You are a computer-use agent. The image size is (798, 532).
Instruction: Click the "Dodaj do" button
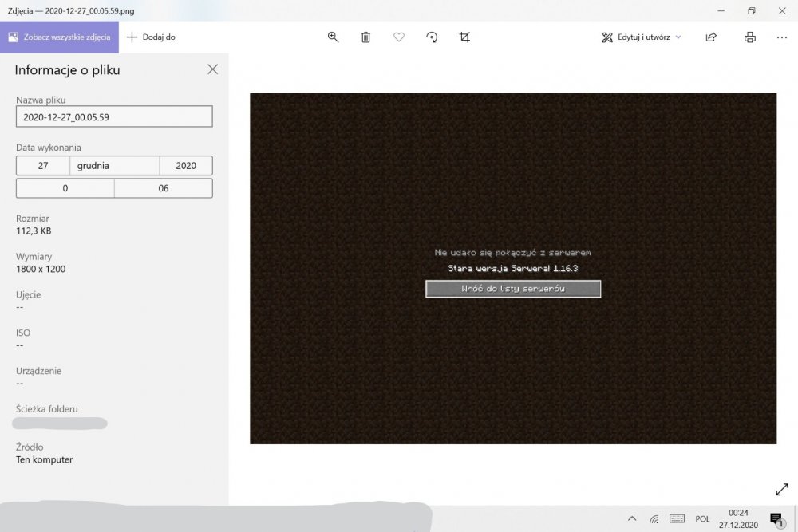tap(152, 37)
